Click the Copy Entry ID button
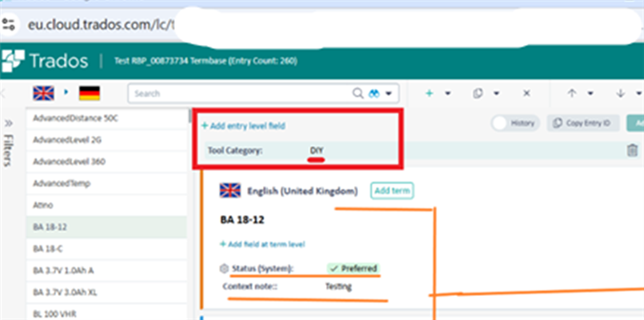This screenshot has width=644, height=320. click(x=583, y=123)
